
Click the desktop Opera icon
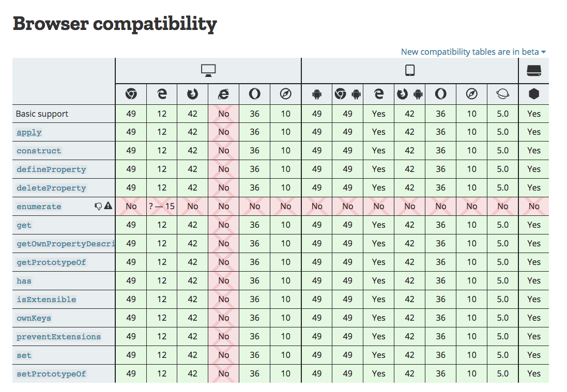[x=255, y=94]
